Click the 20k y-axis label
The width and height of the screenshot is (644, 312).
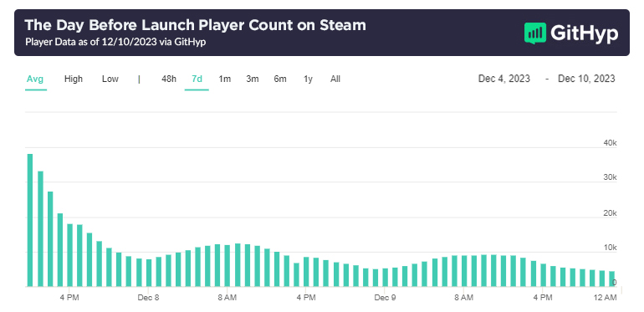coord(610,213)
